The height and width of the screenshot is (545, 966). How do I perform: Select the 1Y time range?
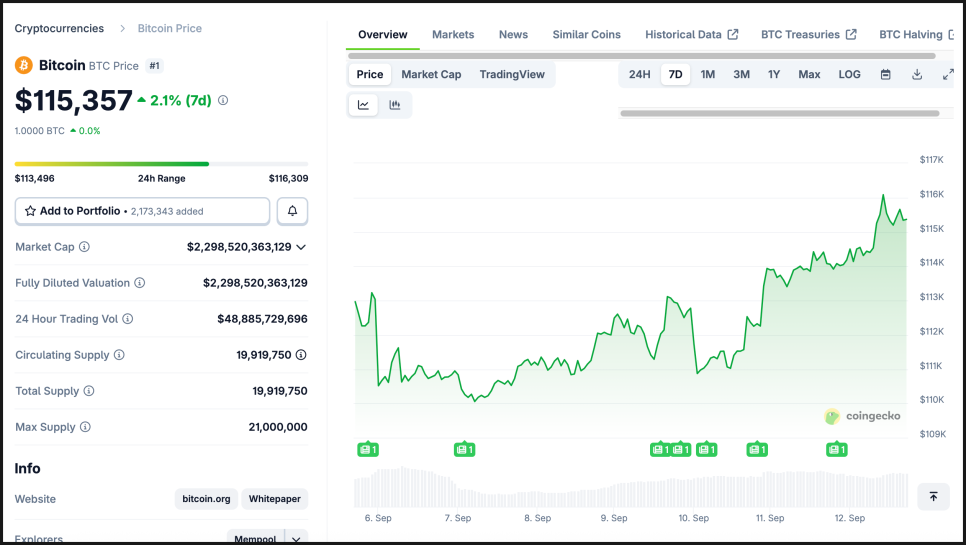(x=774, y=75)
